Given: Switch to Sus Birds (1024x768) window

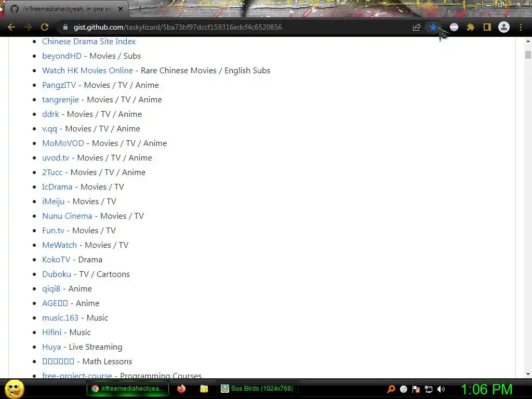Looking at the screenshot, I should tap(257, 389).
